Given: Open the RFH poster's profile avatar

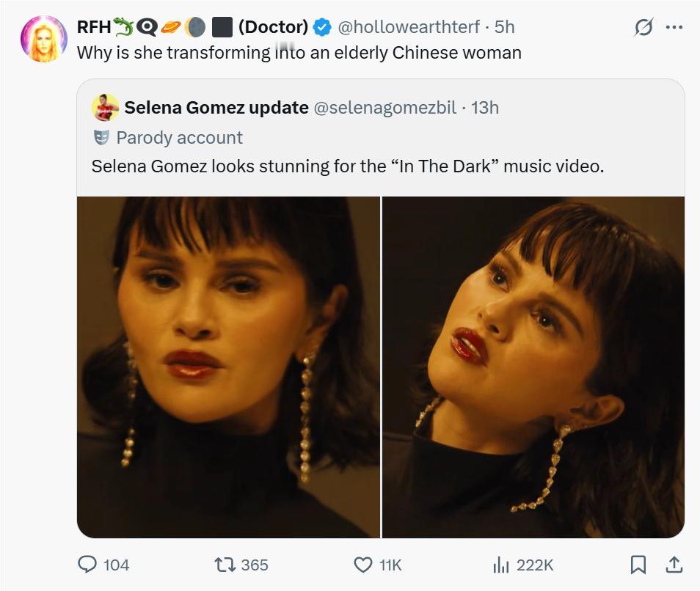Looking at the screenshot, I should (44, 38).
